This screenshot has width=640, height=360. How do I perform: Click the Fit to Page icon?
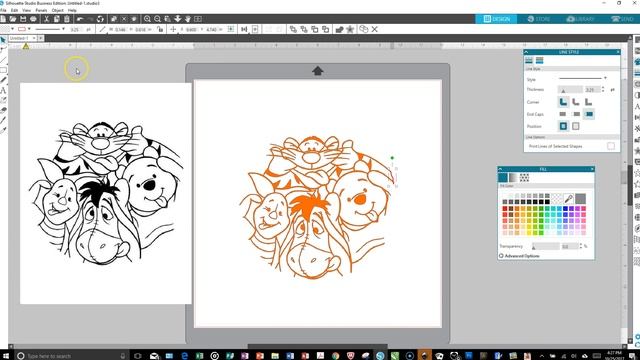click(x=198, y=19)
